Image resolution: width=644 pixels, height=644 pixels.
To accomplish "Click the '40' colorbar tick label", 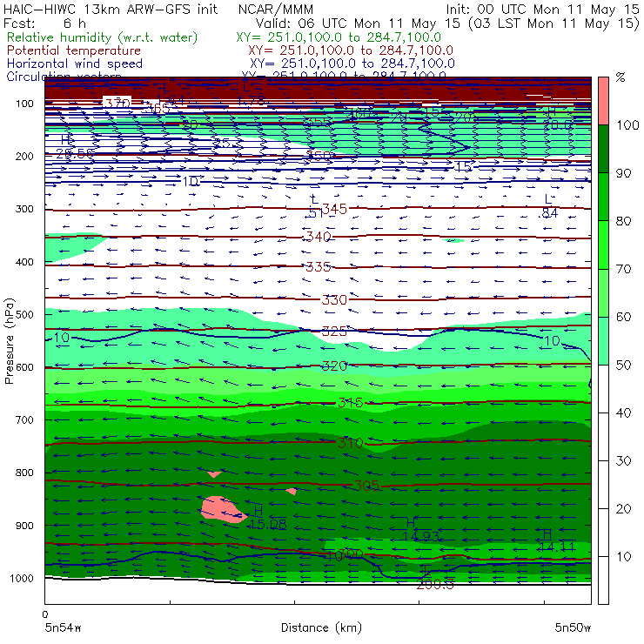I will 623,413.
